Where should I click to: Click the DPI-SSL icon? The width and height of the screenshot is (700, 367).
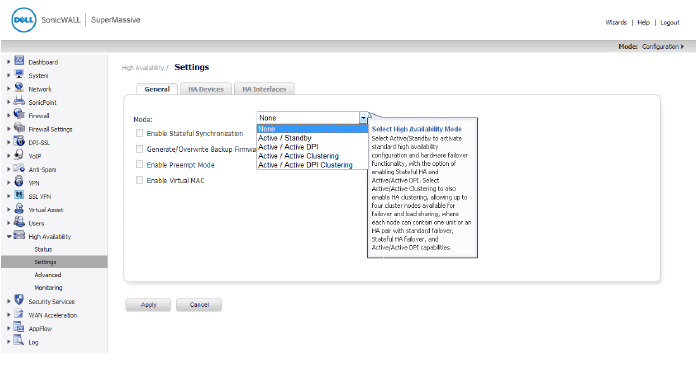coord(19,142)
